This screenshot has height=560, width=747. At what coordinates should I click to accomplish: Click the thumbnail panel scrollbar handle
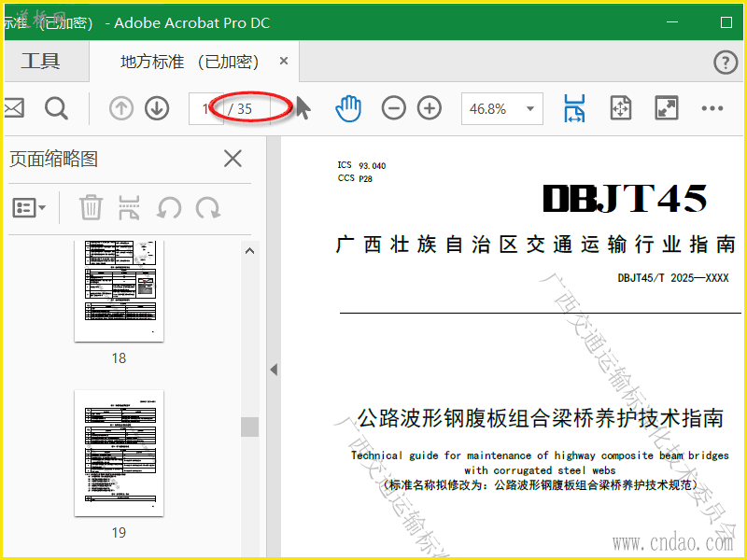(x=249, y=427)
